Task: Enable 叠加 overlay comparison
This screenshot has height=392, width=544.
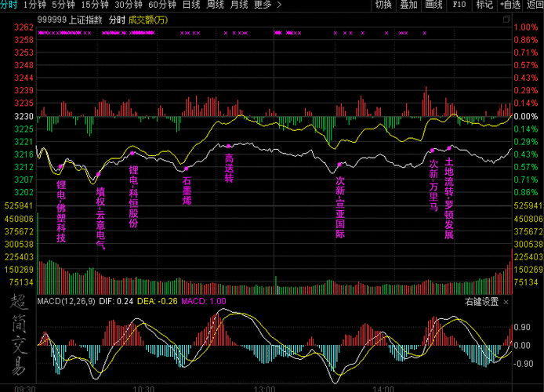Action: pyautogui.click(x=408, y=5)
